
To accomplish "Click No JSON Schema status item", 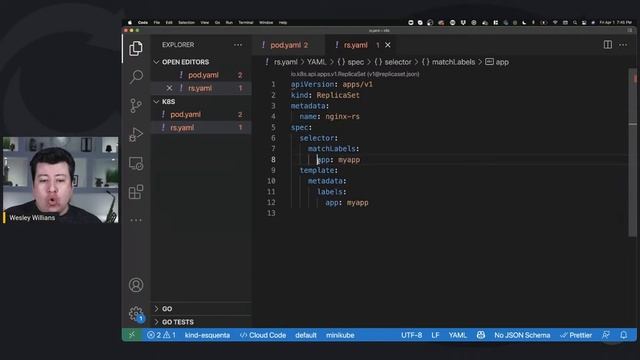I will click(x=522, y=335).
